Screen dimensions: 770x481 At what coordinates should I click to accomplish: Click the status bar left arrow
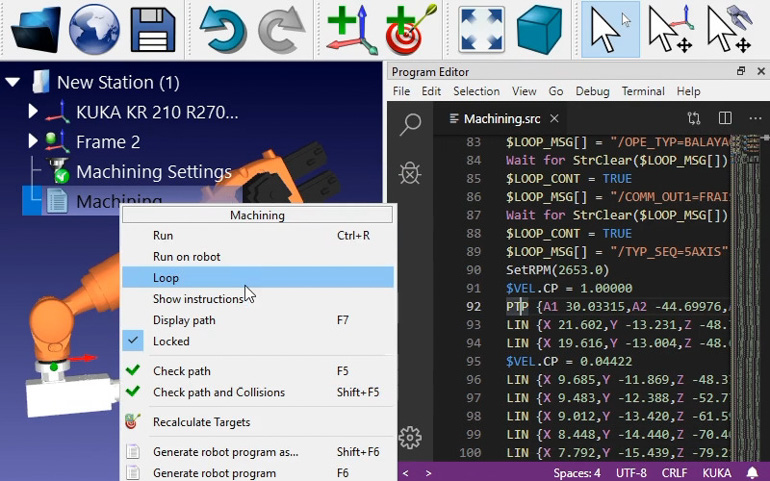pos(406,473)
